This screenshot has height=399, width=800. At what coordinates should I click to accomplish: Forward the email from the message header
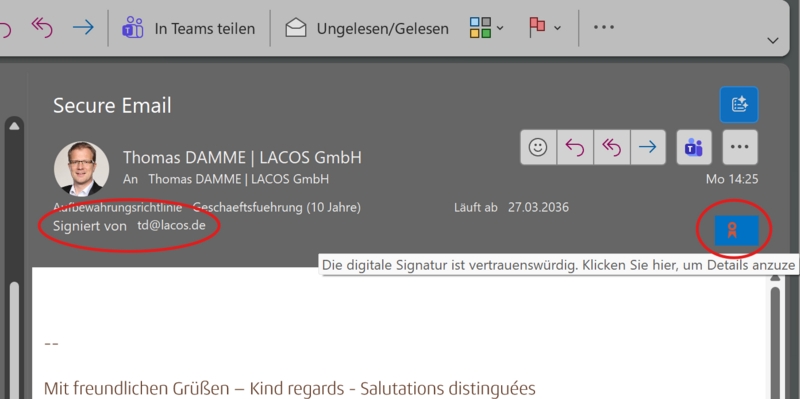point(648,147)
